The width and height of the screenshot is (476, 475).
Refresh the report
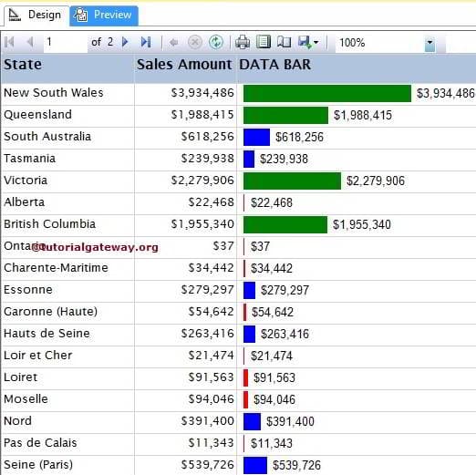coord(216,42)
